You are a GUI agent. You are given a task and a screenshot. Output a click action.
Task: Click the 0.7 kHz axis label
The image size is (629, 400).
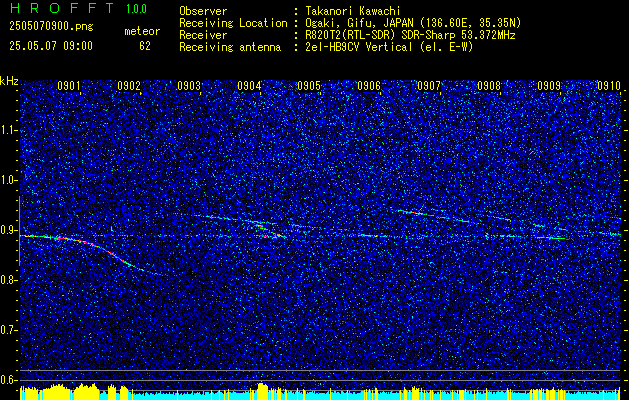8,330
